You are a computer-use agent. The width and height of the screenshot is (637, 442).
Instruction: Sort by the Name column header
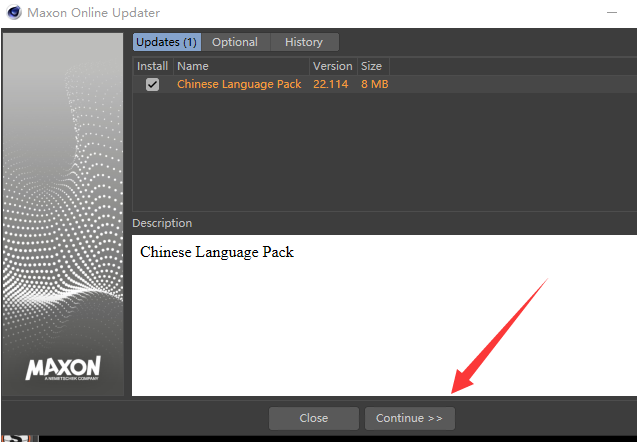(241, 66)
